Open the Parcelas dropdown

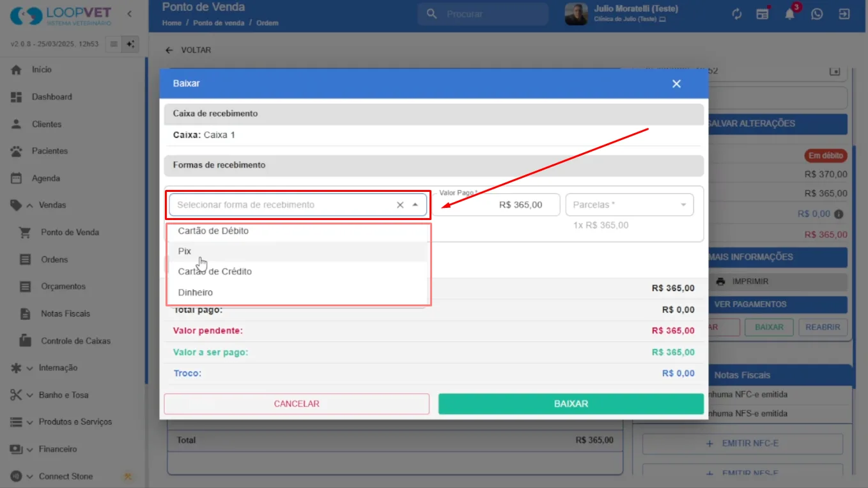click(x=630, y=205)
